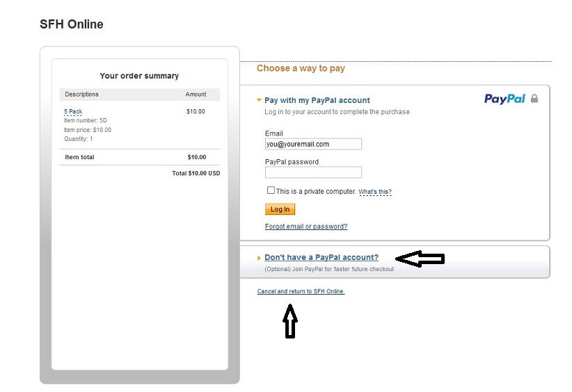
Task: Open Forgot email or password link
Action: pos(306,227)
